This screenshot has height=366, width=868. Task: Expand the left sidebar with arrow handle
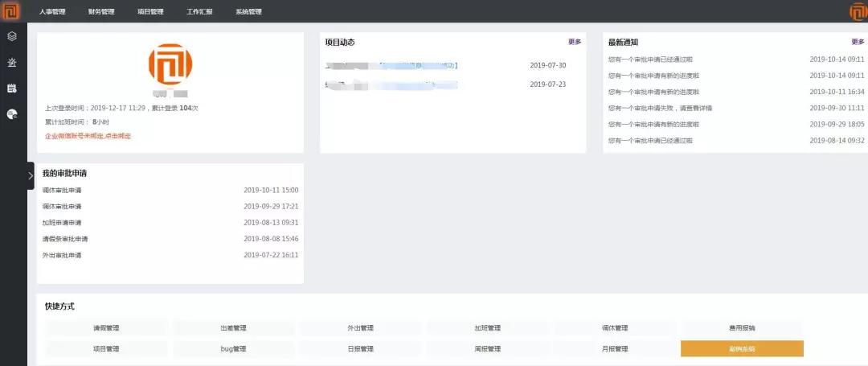point(31,175)
